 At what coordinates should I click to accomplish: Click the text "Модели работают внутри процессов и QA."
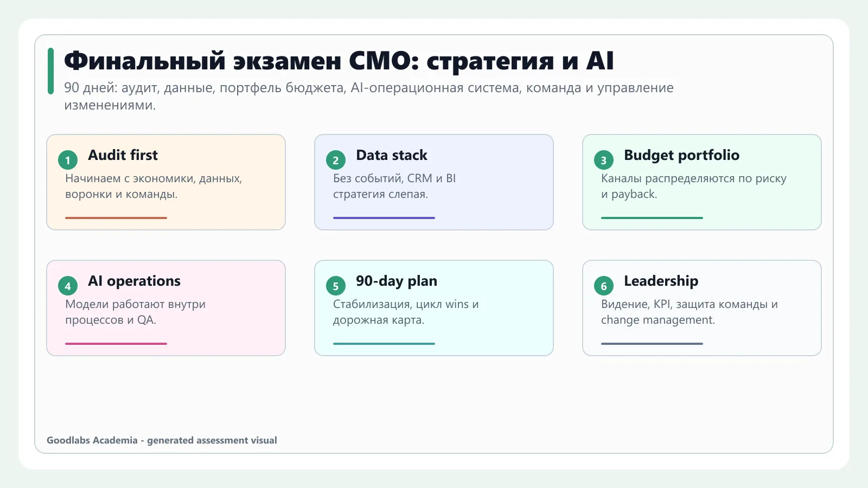[135, 312]
